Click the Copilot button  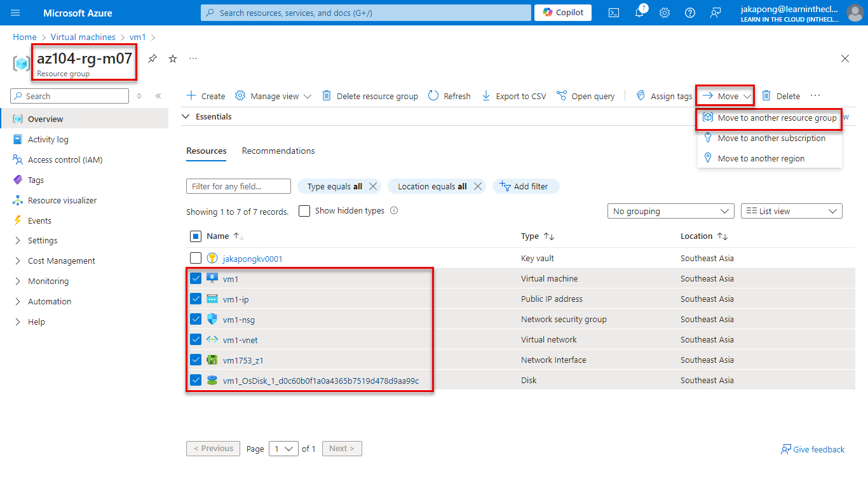point(563,13)
